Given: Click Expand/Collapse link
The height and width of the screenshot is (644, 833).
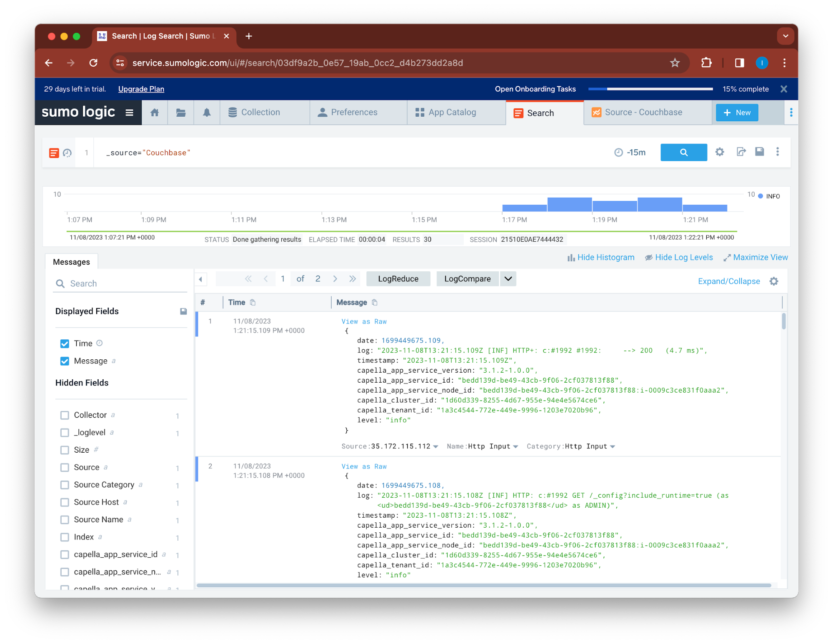Looking at the screenshot, I should (729, 281).
